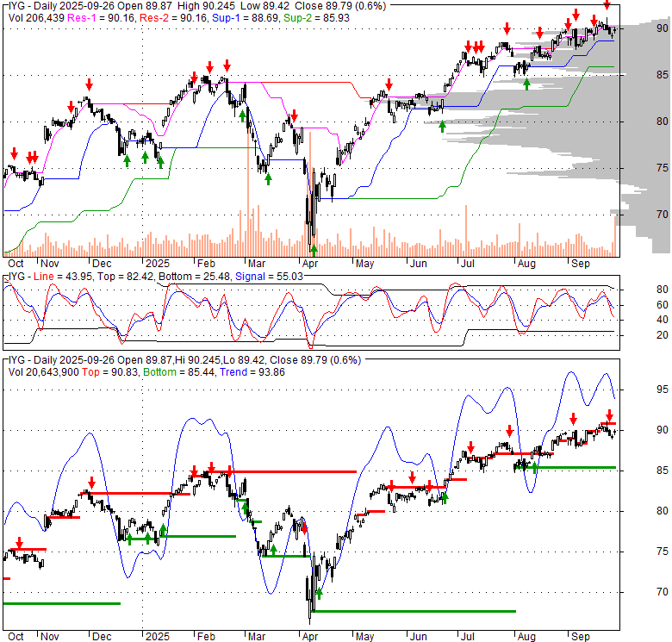Click the Feb label on bottom chart axis

pos(206,637)
